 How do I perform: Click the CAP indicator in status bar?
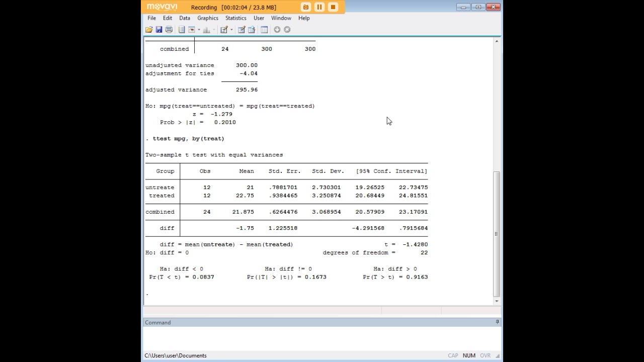tap(453, 355)
